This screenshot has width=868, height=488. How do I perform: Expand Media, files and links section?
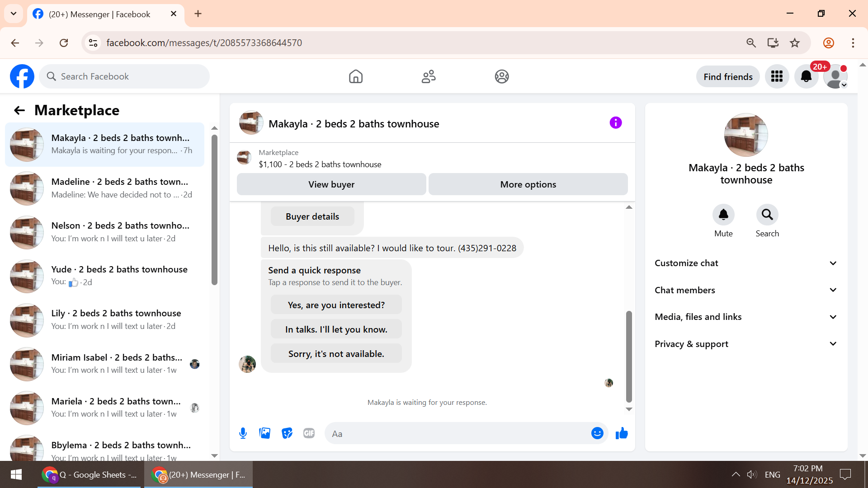[x=746, y=317]
